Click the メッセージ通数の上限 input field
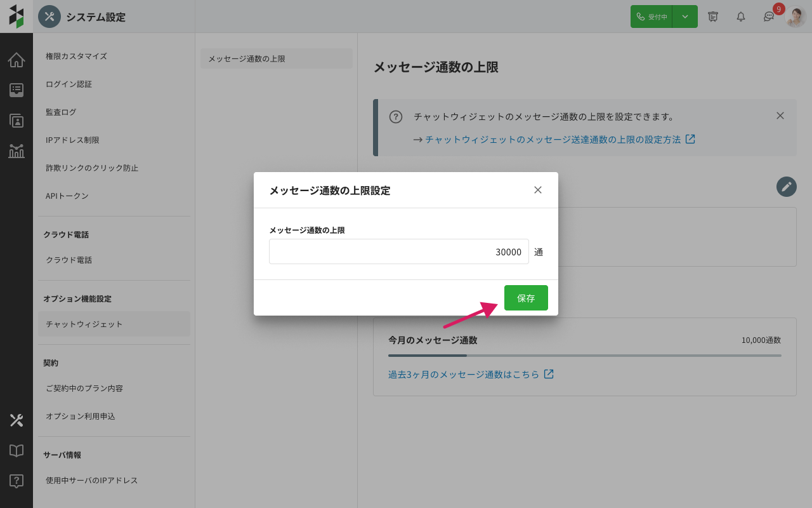Image resolution: width=812 pixels, height=508 pixels. 398,251
